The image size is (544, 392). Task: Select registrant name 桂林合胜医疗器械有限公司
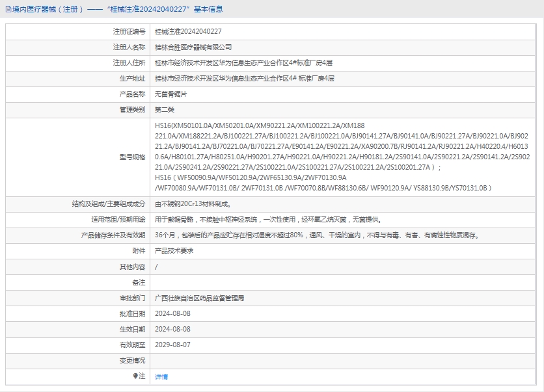click(x=193, y=47)
